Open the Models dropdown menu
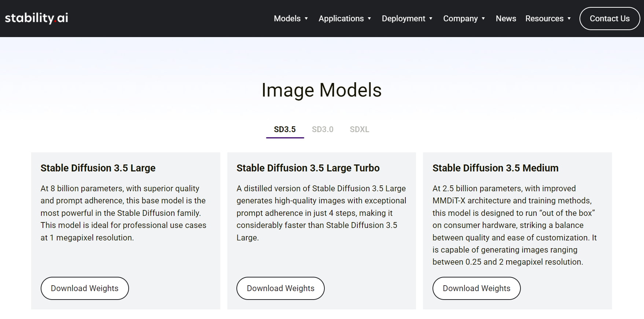The width and height of the screenshot is (644, 319). (291, 19)
